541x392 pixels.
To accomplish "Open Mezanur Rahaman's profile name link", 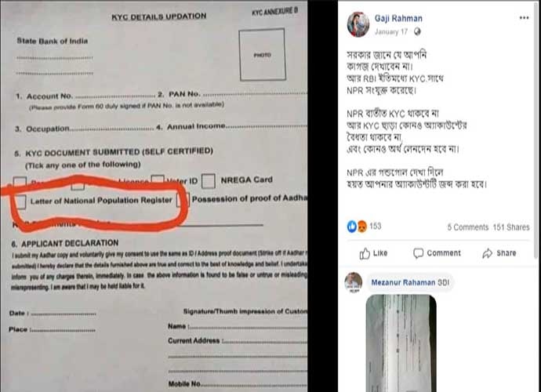I will click(x=403, y=282).
